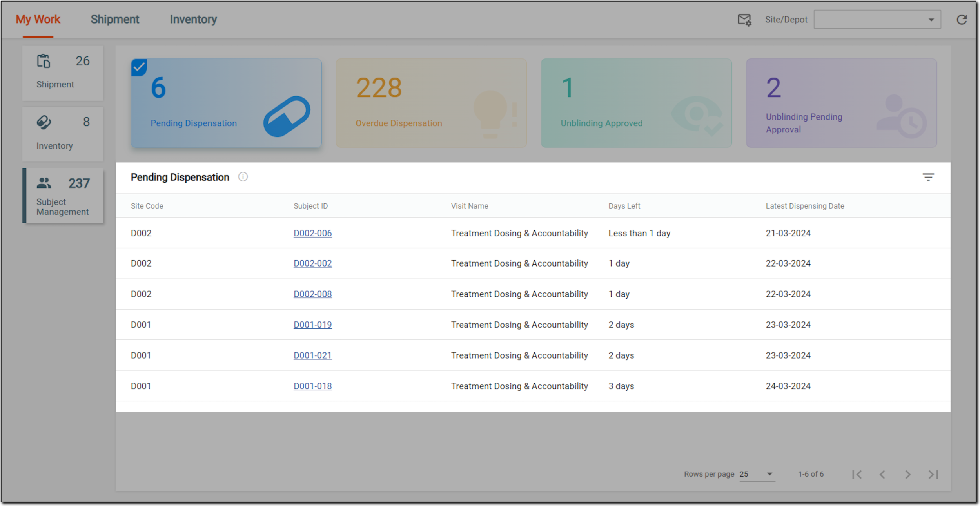Viewport: 980px width, 506px height.
Task: Click the Subject Management people icon
Action: click(44, 183)
